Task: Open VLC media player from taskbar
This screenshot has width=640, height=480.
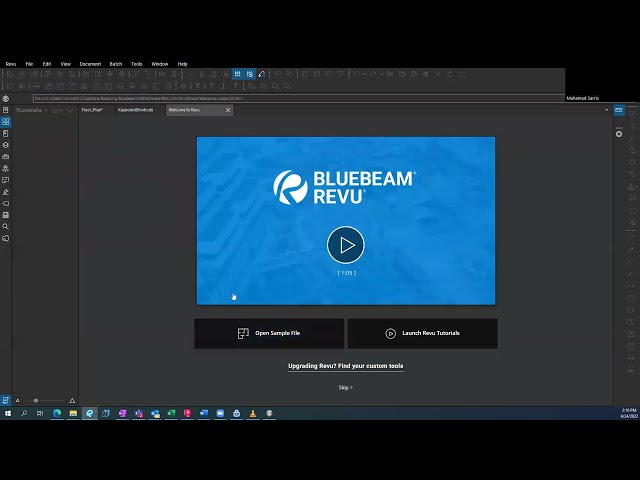Action: (253, 413)
